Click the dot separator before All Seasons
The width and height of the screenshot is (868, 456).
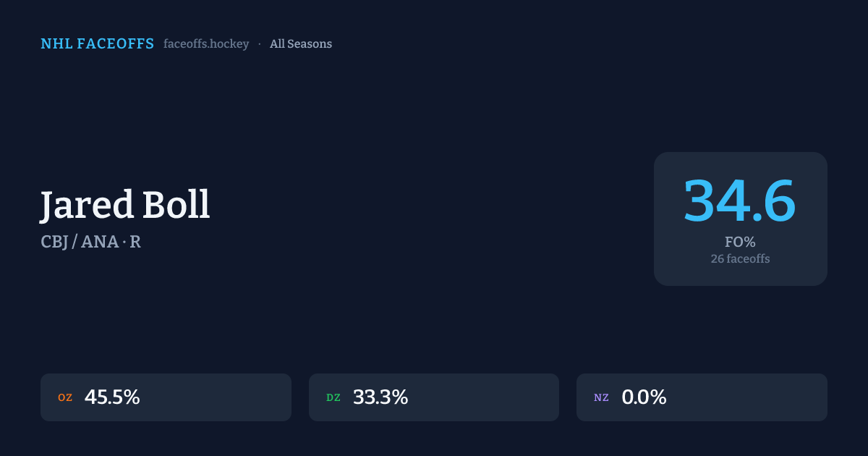click(260, 44)
